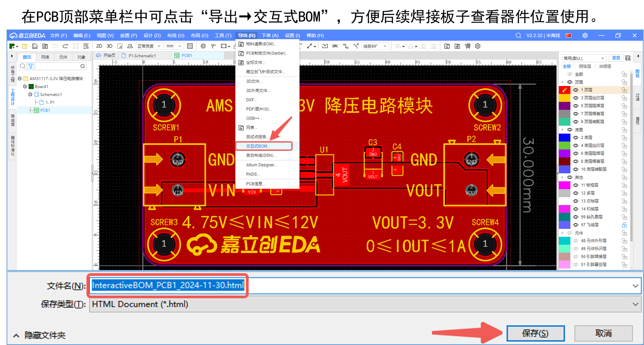Hide the 1 顶层 layer
The height and width of the screenshot is (345, 644).
575,90
